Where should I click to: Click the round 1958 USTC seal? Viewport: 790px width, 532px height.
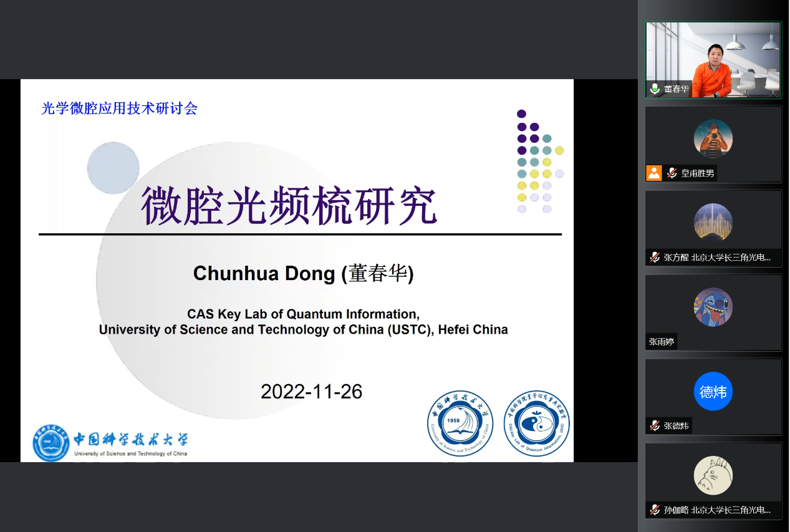(460, 423)
